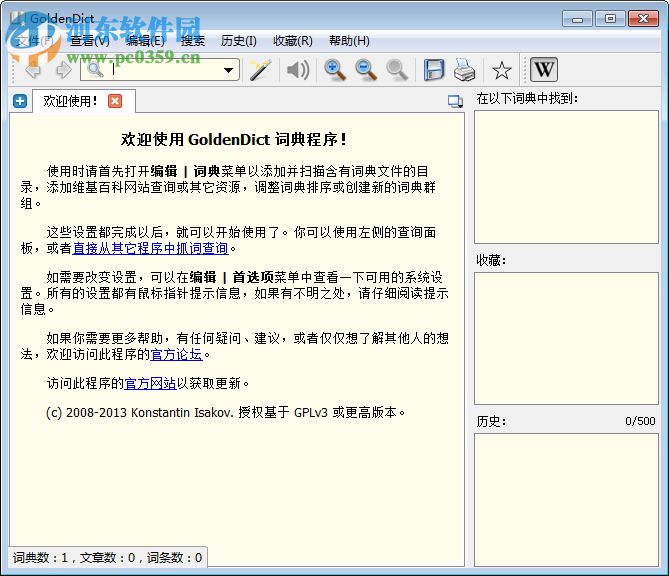Image resolution: width=669 pixels, height=576 pixels.
Task: Follow the 直接从其它程序中抓词查询 link
Action: coord(151,248)
